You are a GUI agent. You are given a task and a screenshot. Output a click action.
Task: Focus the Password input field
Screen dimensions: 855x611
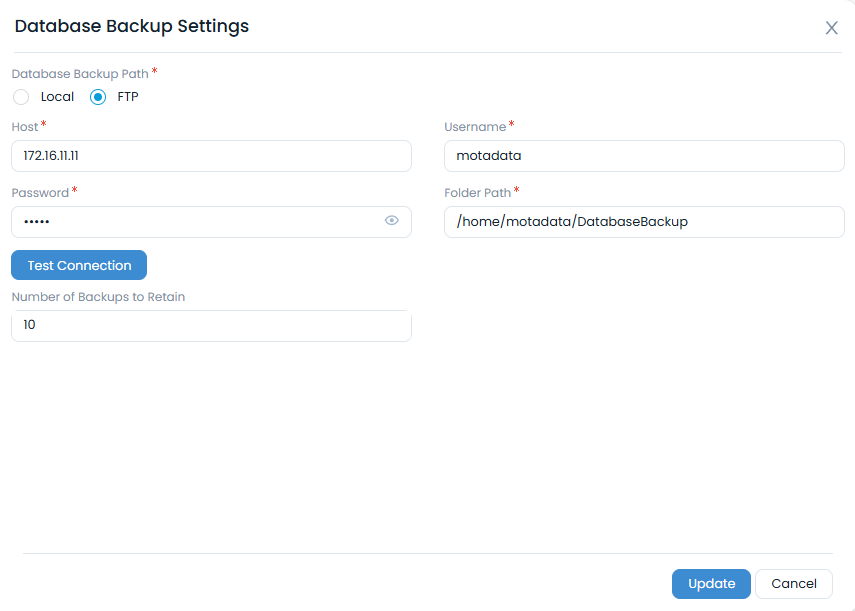point(195,222)
